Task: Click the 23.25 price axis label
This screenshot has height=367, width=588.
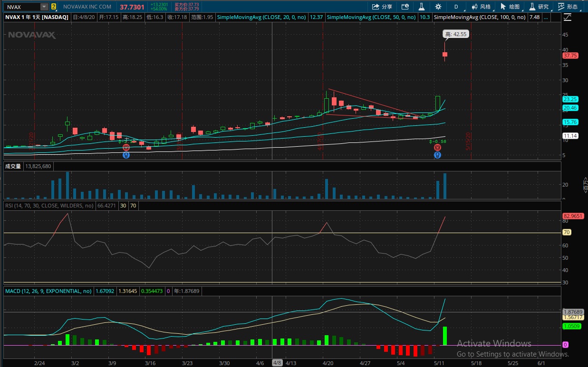Action: 570,99
